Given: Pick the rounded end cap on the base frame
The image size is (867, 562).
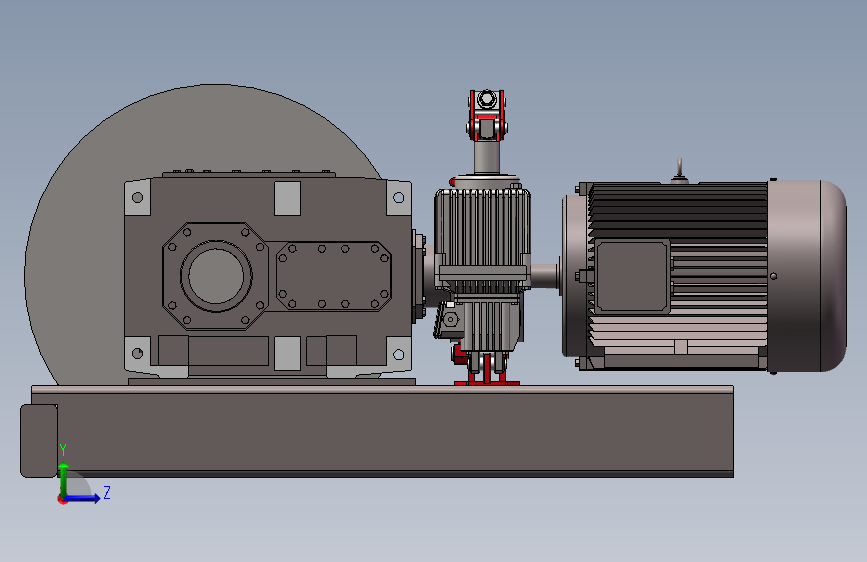Looking at the screenshot, I should coord(39,440).
